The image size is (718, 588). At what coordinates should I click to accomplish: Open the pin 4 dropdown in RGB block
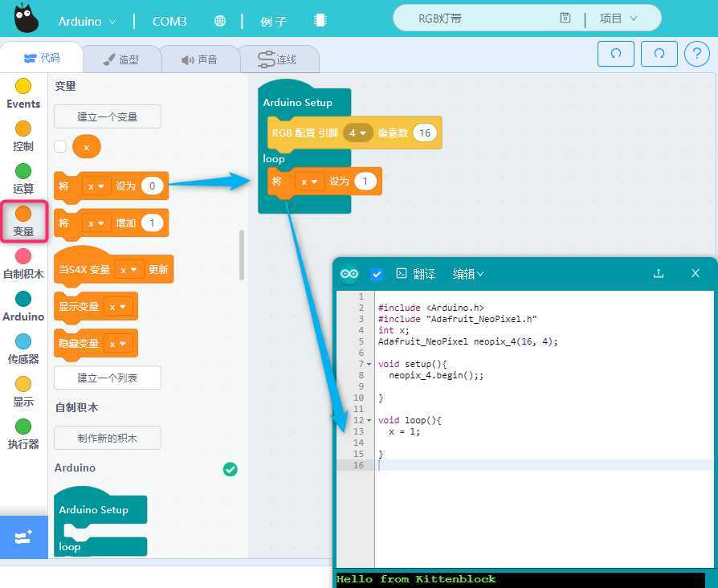pos(357,133)
